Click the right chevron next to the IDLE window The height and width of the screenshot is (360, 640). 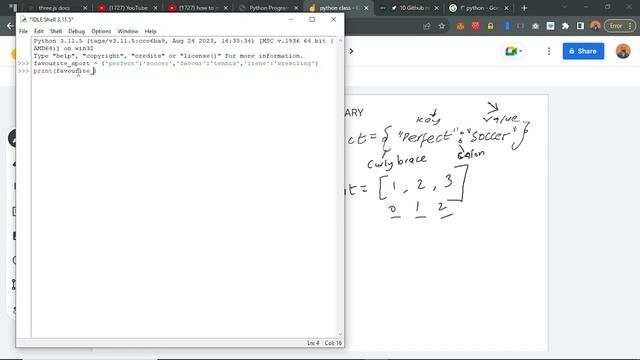351,51
